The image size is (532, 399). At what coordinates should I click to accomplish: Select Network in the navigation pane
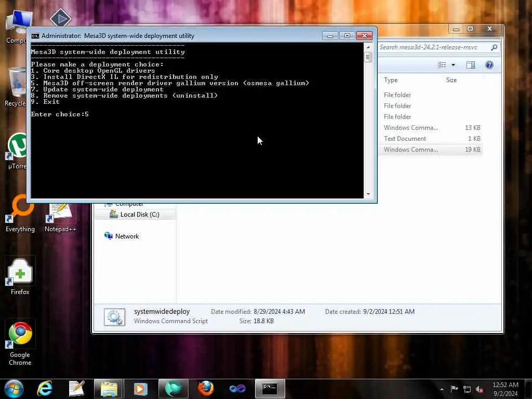coord(122,236)
